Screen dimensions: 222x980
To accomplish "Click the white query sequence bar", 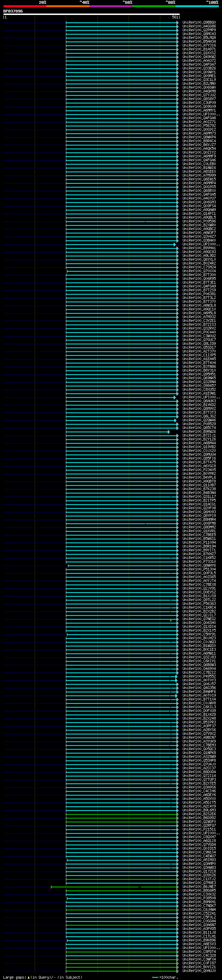I will click(x=92, y=15).
